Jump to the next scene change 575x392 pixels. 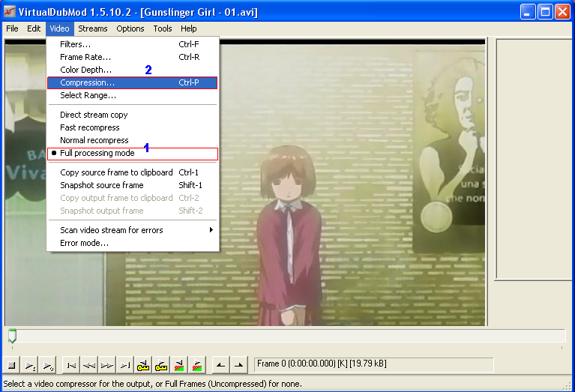click(197, 365)
